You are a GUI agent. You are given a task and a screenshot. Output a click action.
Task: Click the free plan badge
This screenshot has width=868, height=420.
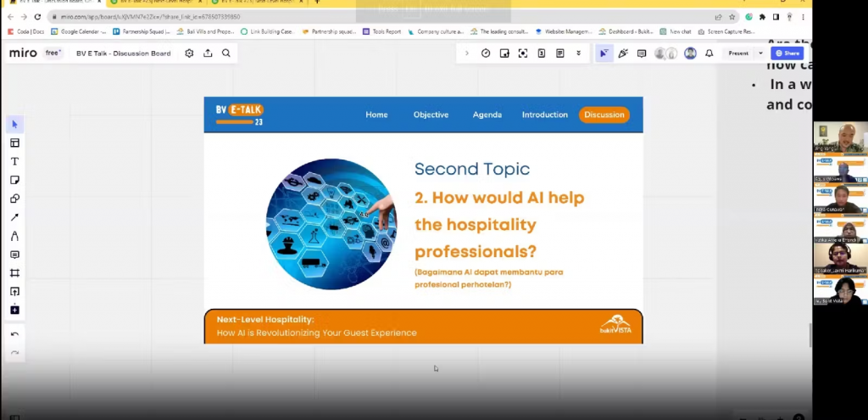[53, 53]
